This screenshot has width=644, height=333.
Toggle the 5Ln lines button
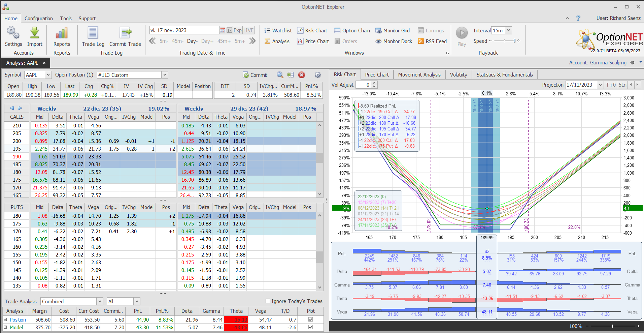coord(622,85)
